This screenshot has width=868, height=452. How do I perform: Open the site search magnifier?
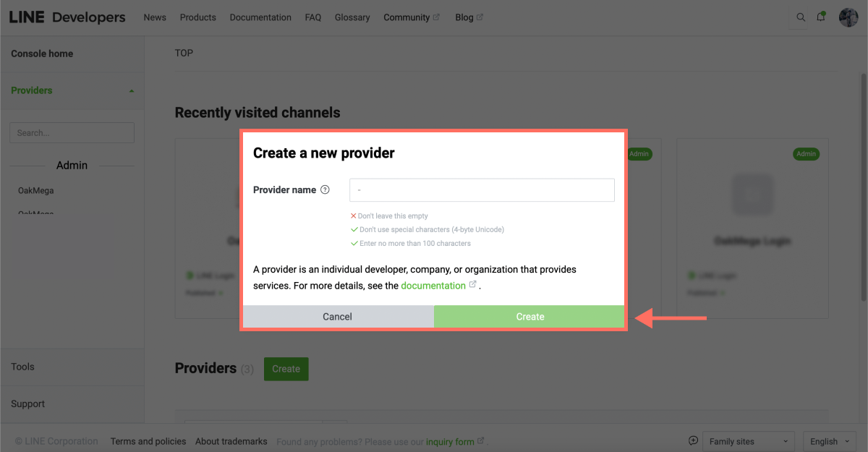(801, 17)
